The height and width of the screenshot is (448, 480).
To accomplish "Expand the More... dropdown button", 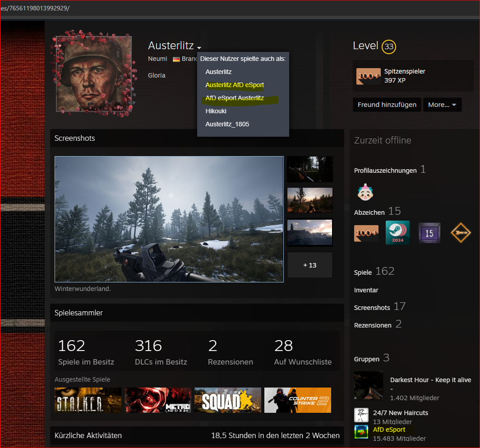I will pyautogui.click(x=442, y=105).
